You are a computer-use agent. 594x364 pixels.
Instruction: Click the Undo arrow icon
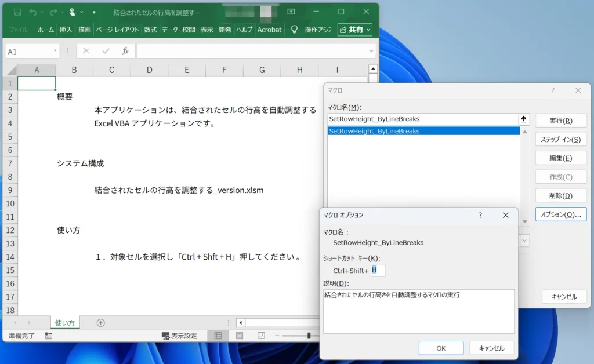(x=34, y=12)
